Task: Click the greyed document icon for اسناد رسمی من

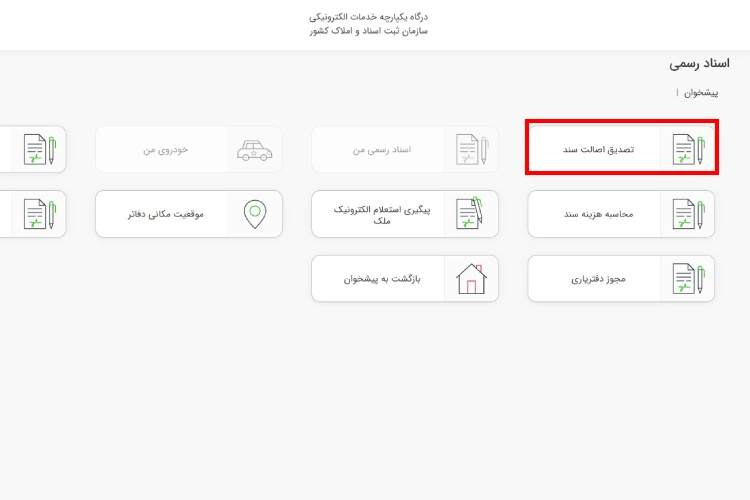Action: pyautogui.click(x=471, y=149)
